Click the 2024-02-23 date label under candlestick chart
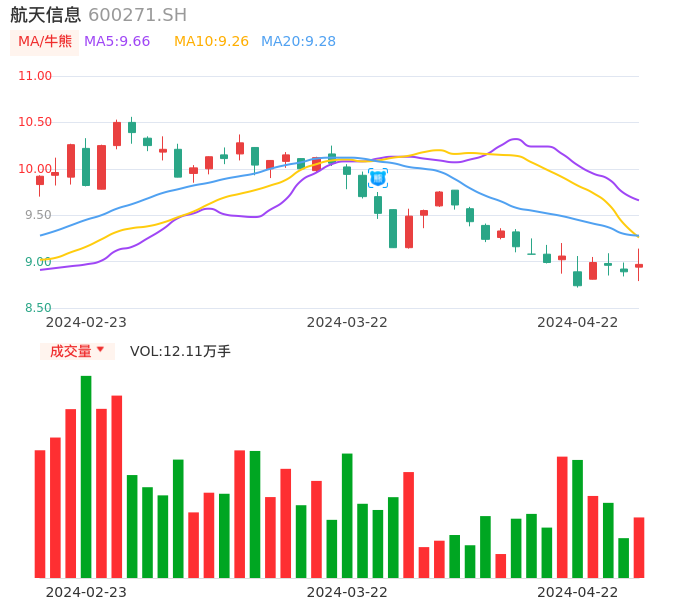The image size is (686, 606). pyautogui.click(x=86, y=322)
